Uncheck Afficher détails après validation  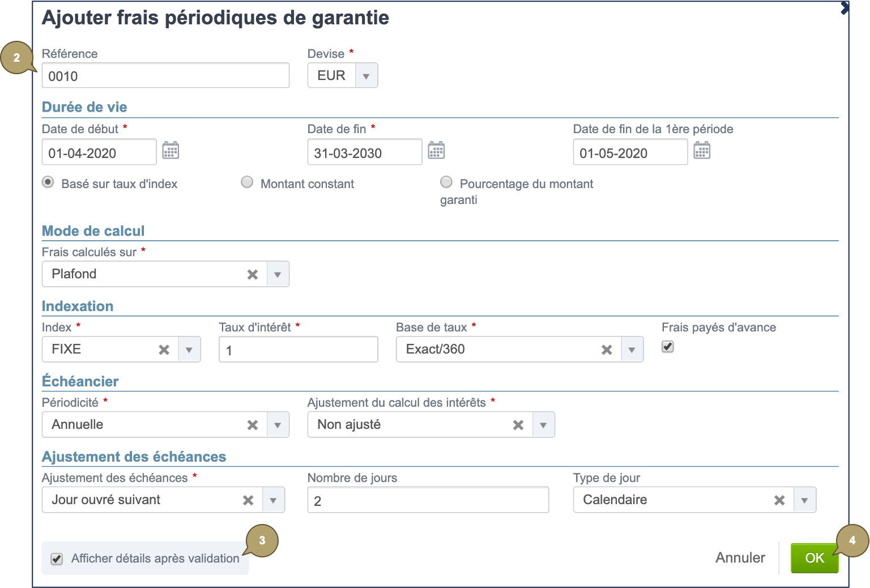(x=57, y=559)
